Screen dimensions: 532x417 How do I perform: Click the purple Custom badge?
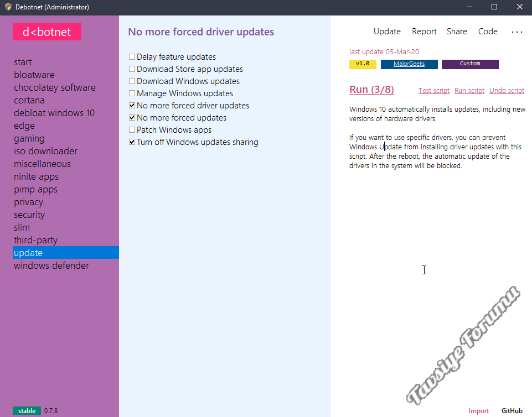pyautogui.click(x=470, y=64)
